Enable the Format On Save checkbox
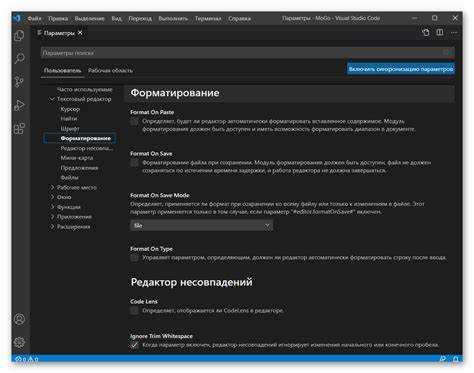Screen dimensions: 474x373 point(134,163)
